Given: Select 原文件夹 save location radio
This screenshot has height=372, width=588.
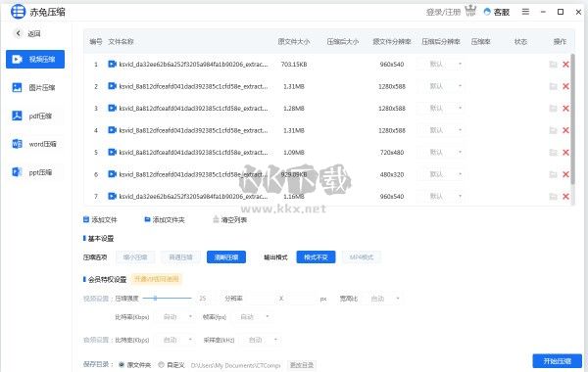Looking at the screenshot, I should [122, 364].
